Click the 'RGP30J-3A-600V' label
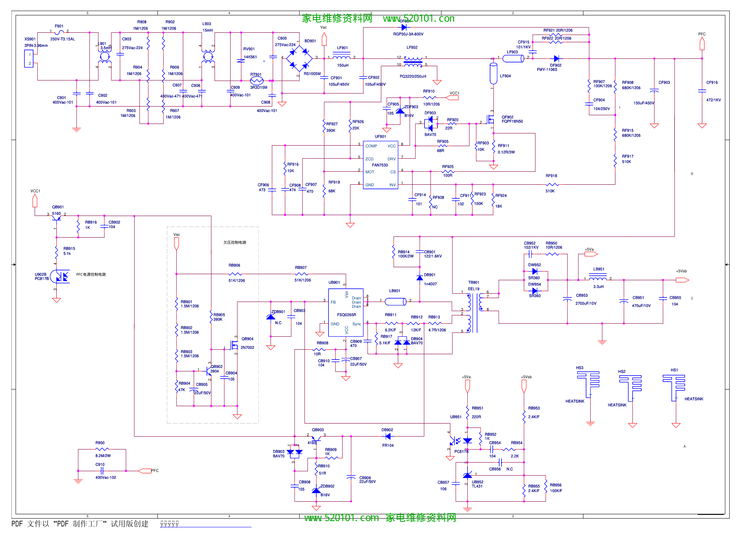 pos(408,34)
